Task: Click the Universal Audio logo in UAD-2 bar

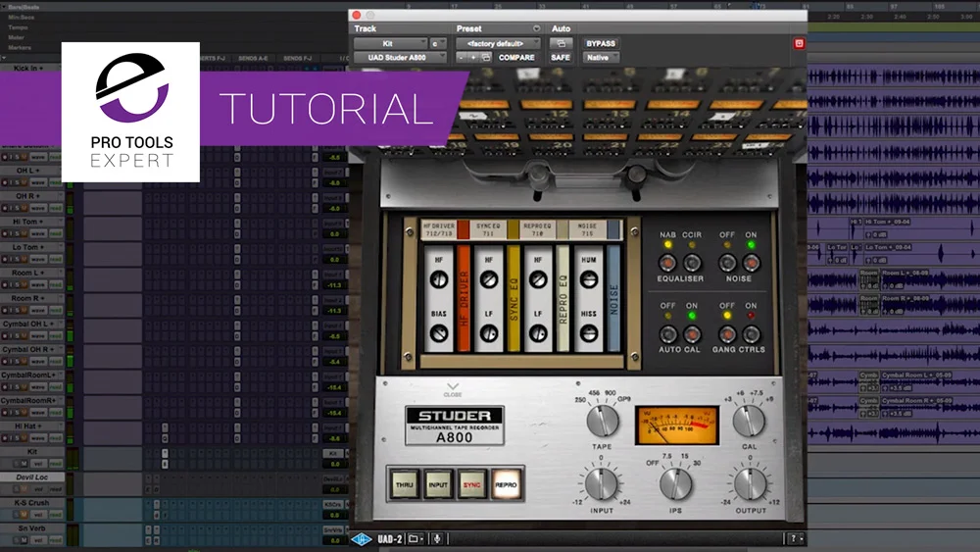Action: point(362,539)
